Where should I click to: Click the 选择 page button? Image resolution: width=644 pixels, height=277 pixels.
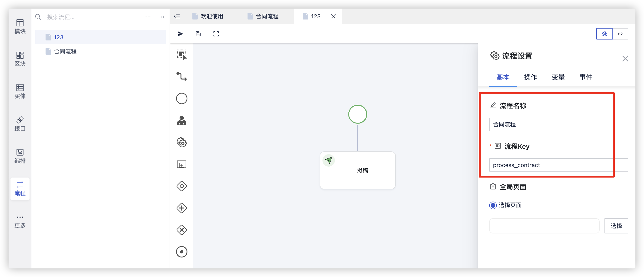coord(616,226)
